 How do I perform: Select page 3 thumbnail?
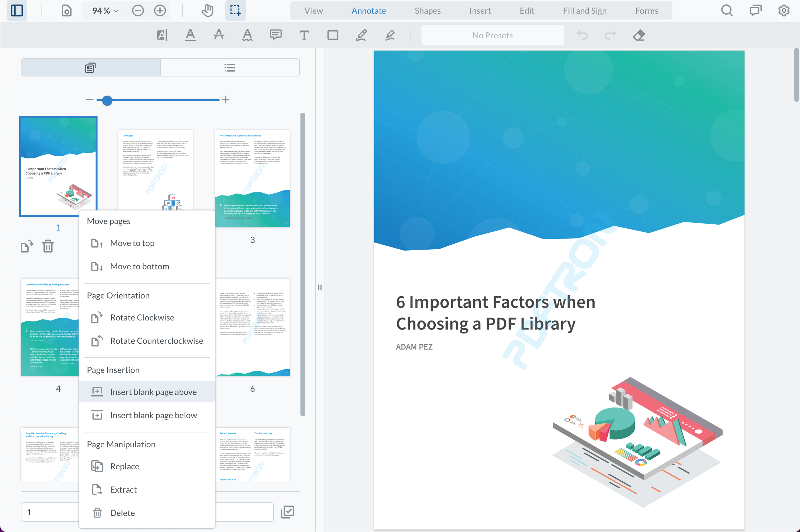(x=252, y=179)
